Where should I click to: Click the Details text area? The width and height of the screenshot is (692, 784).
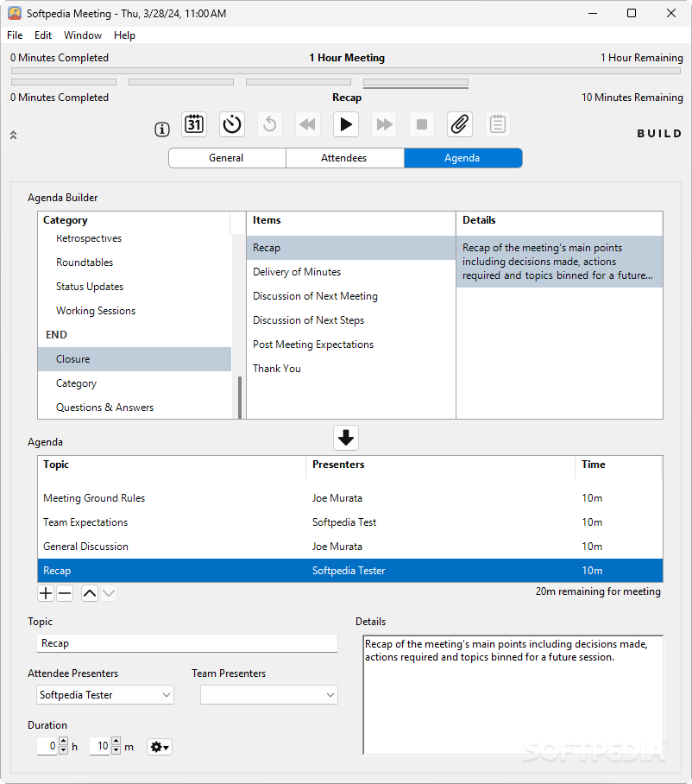pos(513,694)
